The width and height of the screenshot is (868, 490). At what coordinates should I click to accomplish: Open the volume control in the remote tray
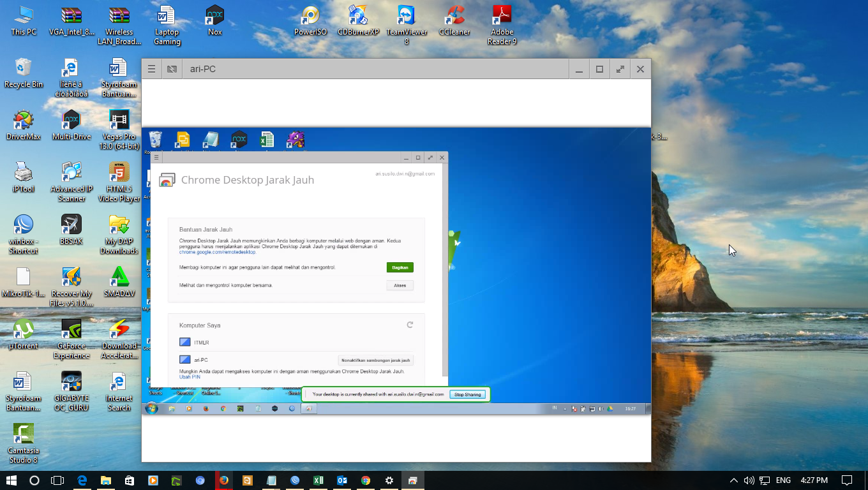[x=601, y=409]
